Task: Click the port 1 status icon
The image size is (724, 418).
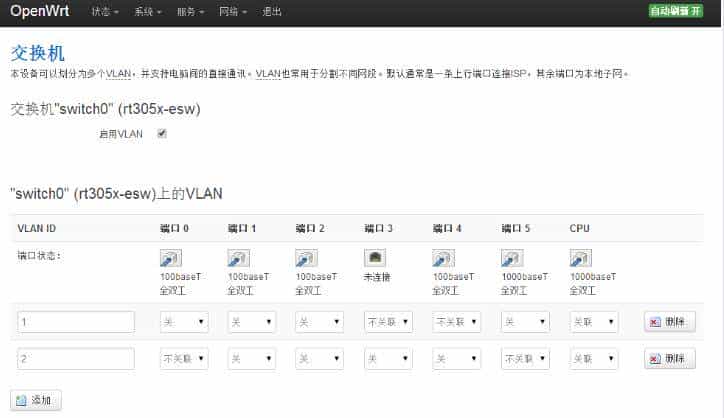Action: click(239, 258)
